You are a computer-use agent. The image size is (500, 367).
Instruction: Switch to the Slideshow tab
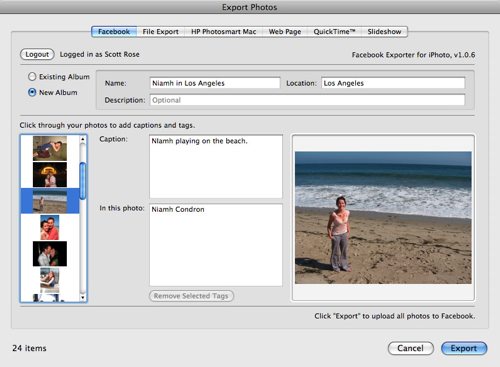(x=384, y=32)
